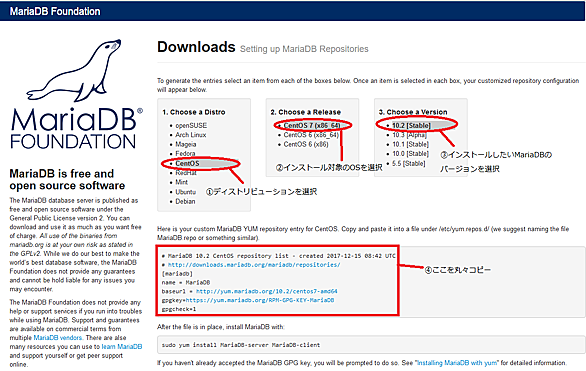Choose version 10.0 [Stable]
Image resolution: width=586 pixels, height=371 pixels.
tap(410, 154)
